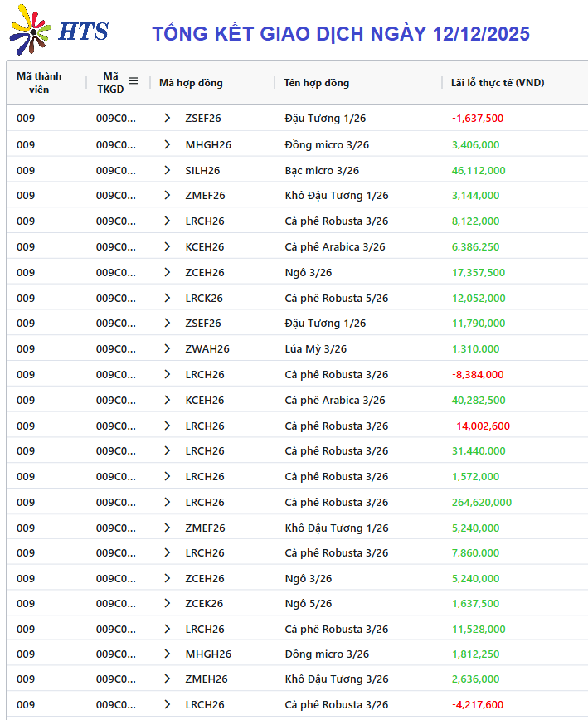This screenshot has width=588, height=720.
Task: Sort by Lãi lỗ thực tế (VND) header
Action: click(498, 83)
